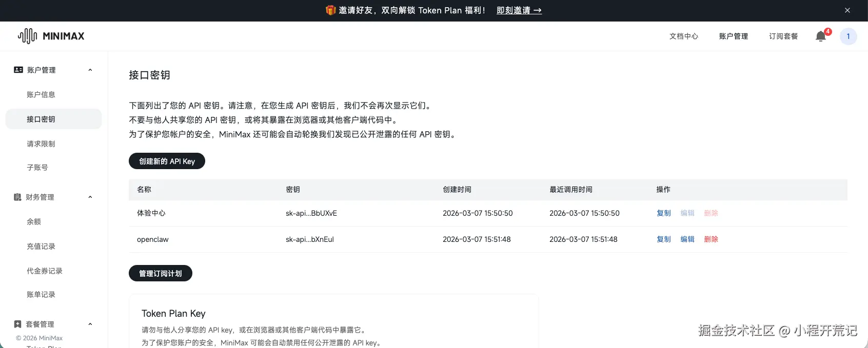Open 账单记录 in the sidebar
This screenshot has width=868, height=348.
coord(41,294)
